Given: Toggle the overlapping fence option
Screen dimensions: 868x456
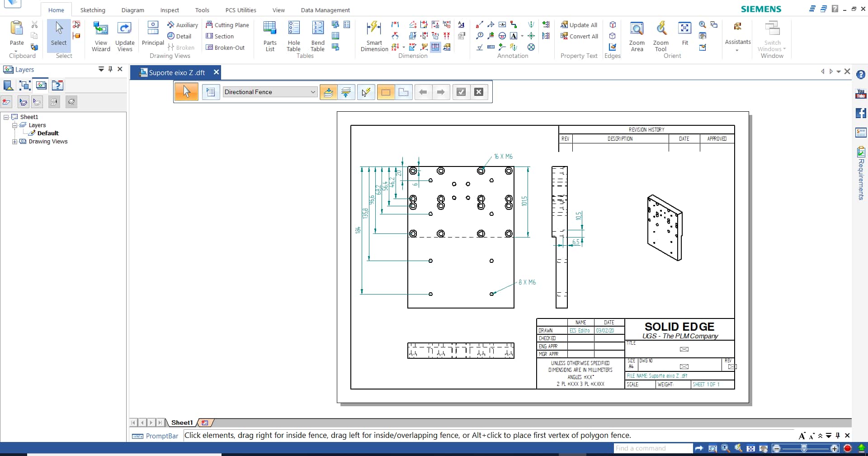Looking at the screenshot, I should (404, 92).
